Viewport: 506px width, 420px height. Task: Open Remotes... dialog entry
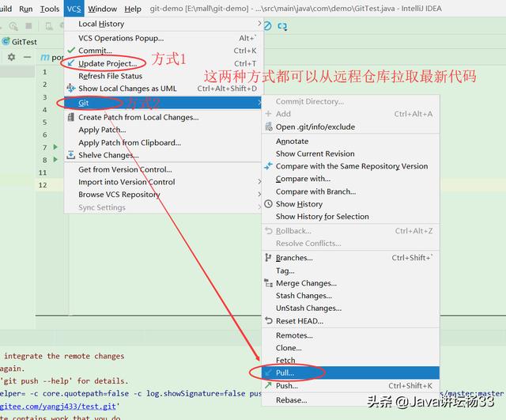tap(350, 335)
